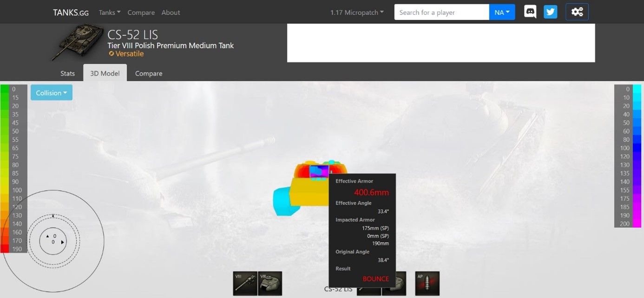Click the green 0 swatch in left legend
Viewport: 644px width, 298px height.
4,89
